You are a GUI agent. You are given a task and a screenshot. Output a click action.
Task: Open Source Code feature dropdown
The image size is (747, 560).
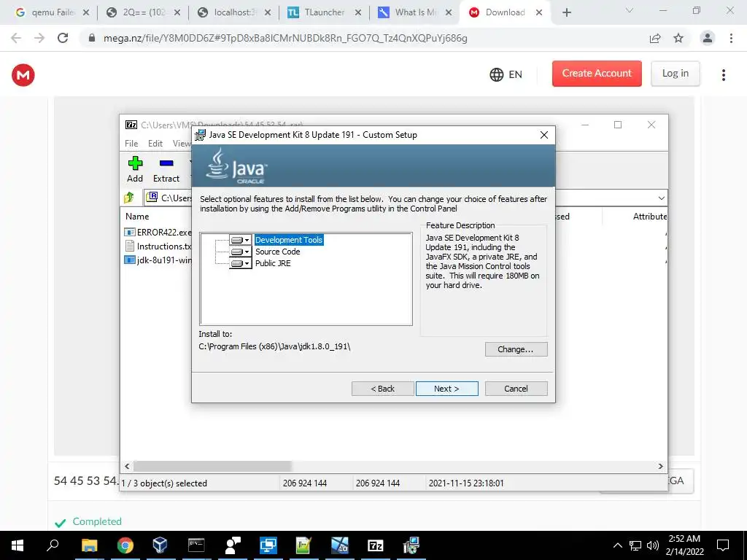click(241, 252)
